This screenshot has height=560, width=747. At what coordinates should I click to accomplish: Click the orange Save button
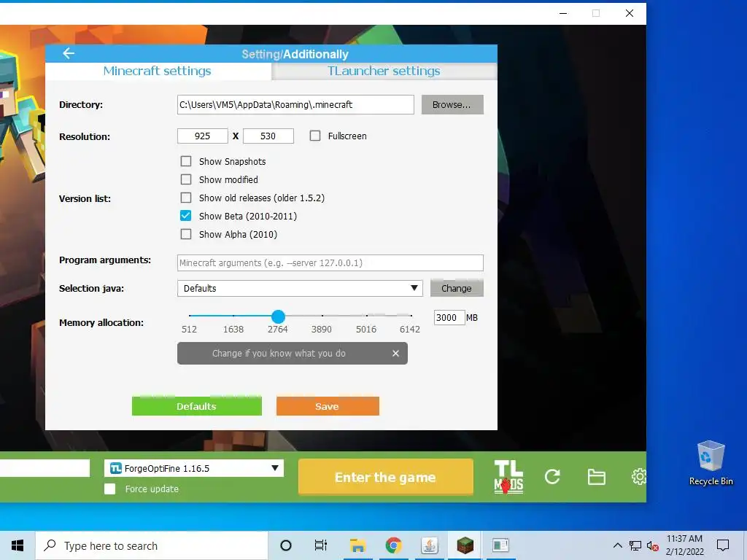point(328,406)
